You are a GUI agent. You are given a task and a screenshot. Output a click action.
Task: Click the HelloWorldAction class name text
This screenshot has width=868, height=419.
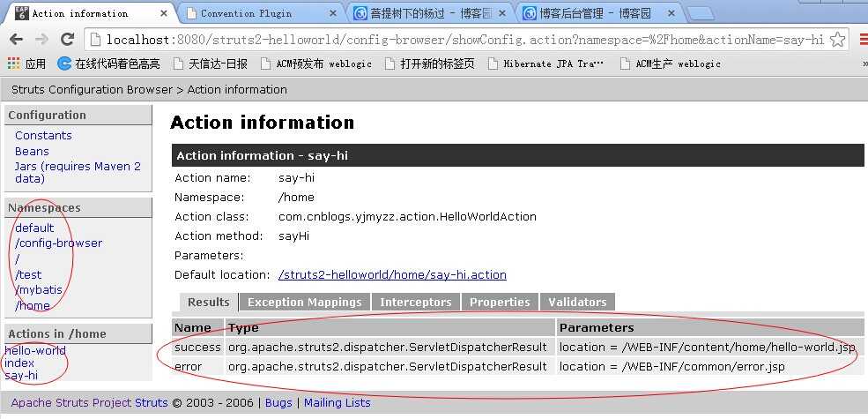click(x=407, y=217)
